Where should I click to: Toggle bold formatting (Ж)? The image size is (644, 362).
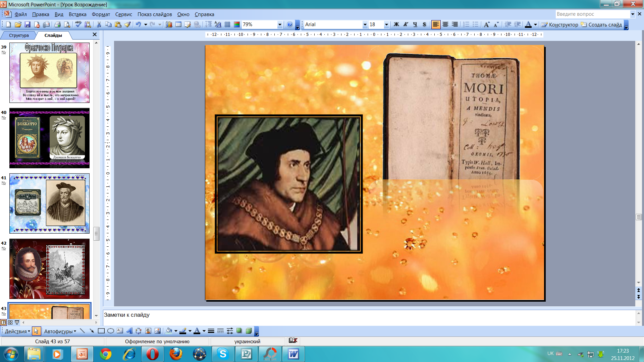pyautogui.click(x=396, y=24)
